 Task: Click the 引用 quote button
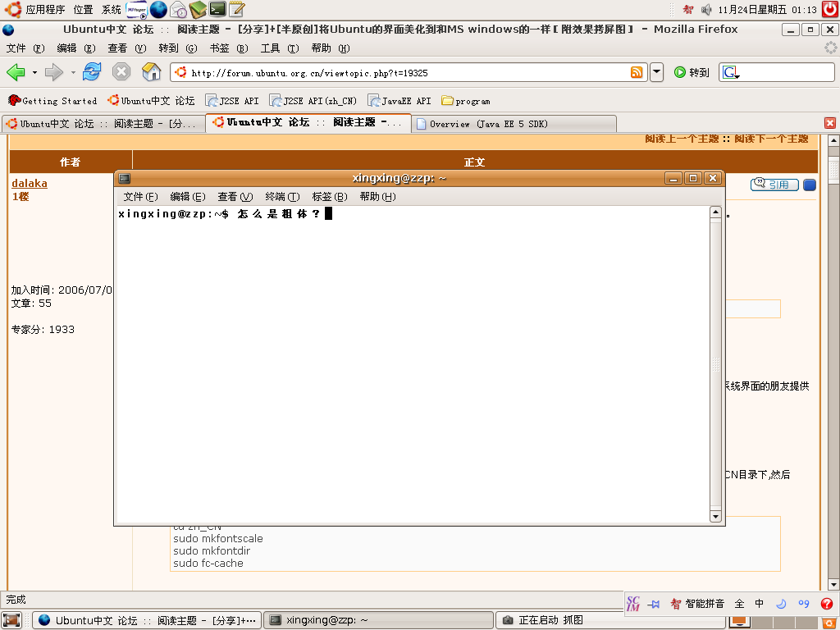click(774, 185)
